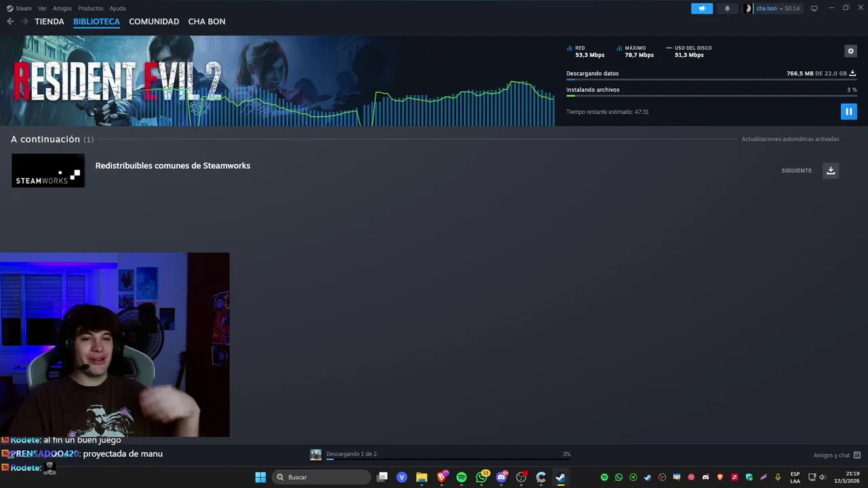Click the USO DEL DISCO stat

pos(689,52)
